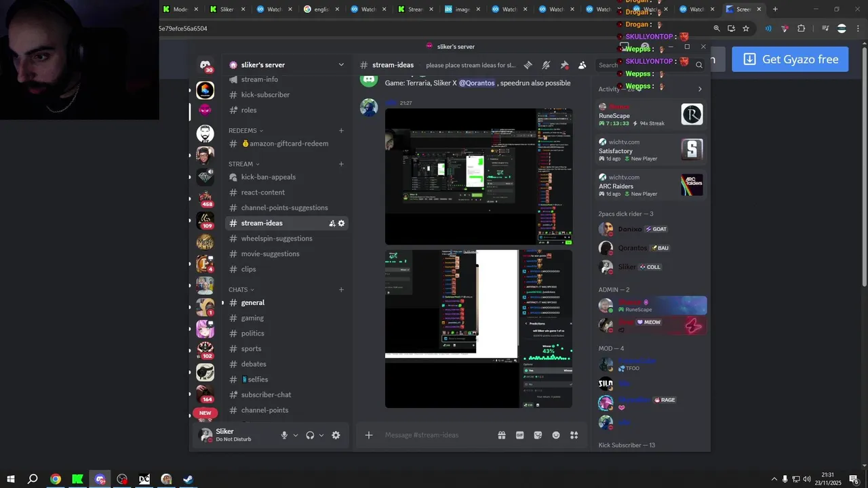Open the wheelspin-suggestions channel
The height and width of the screenshot is (488, 868).
(287, 239)
